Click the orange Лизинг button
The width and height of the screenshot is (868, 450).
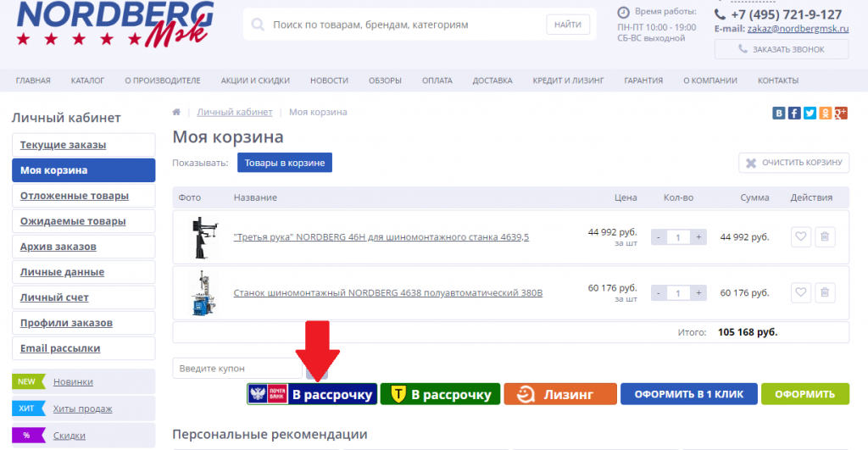pyautogui.click(x=560, y=394)
